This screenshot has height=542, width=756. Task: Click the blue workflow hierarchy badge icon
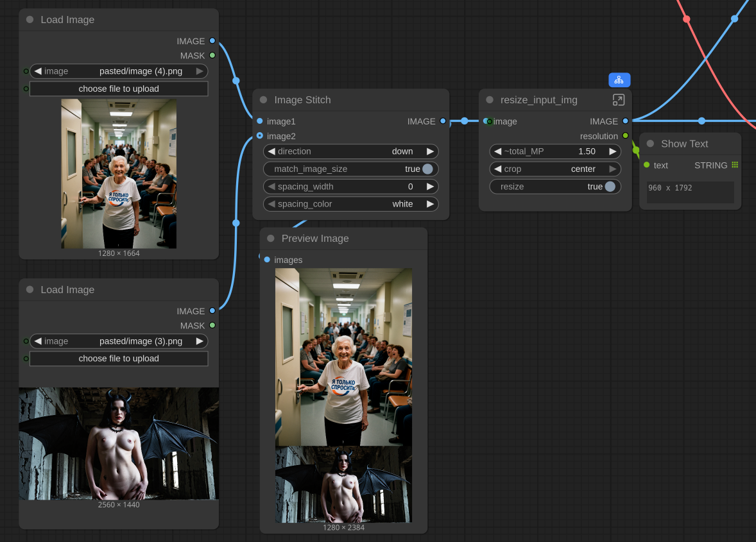point(619,80)
